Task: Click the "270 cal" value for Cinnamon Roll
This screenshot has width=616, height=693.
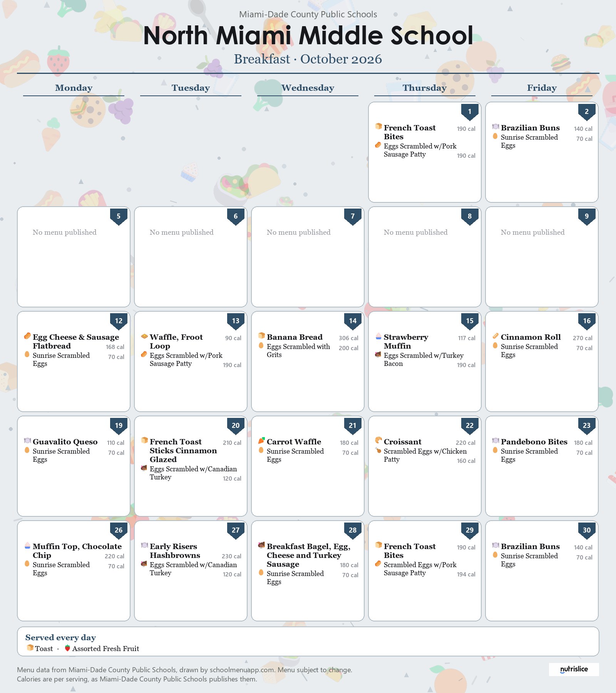Action: pos(583,338)
